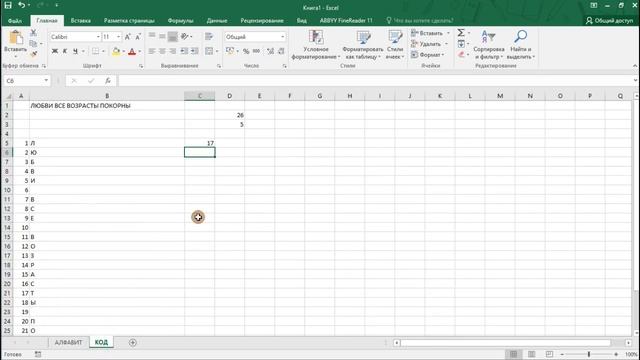Open Стили ячеек gallery
The image size is (640, 360).
point(395,44)
